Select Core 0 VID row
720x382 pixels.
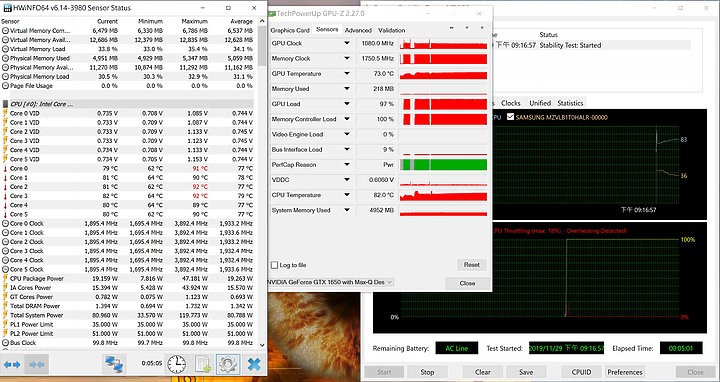click(127, 113)
